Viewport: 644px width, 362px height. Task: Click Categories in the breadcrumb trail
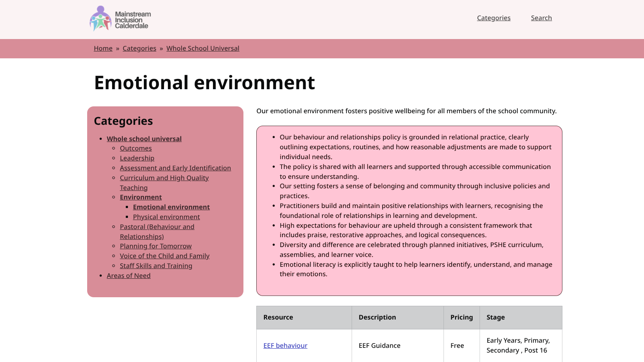(x=139, y=48)
